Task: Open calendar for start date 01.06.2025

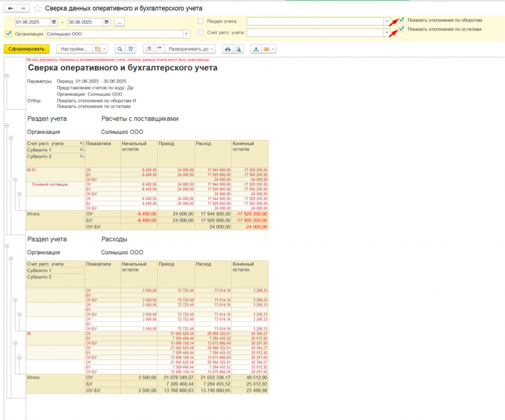Action: [x=54, y=22]
